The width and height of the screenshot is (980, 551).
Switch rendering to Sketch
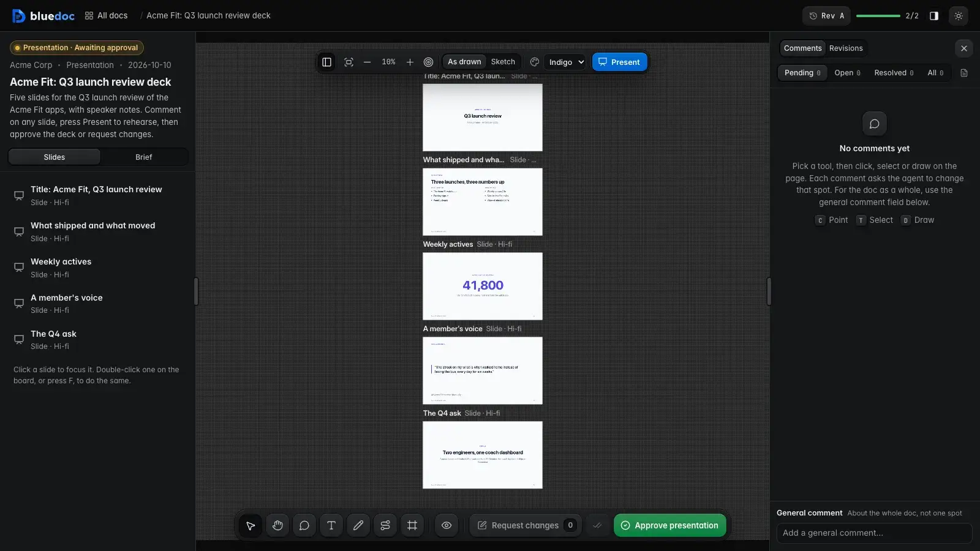click(503, 62)
